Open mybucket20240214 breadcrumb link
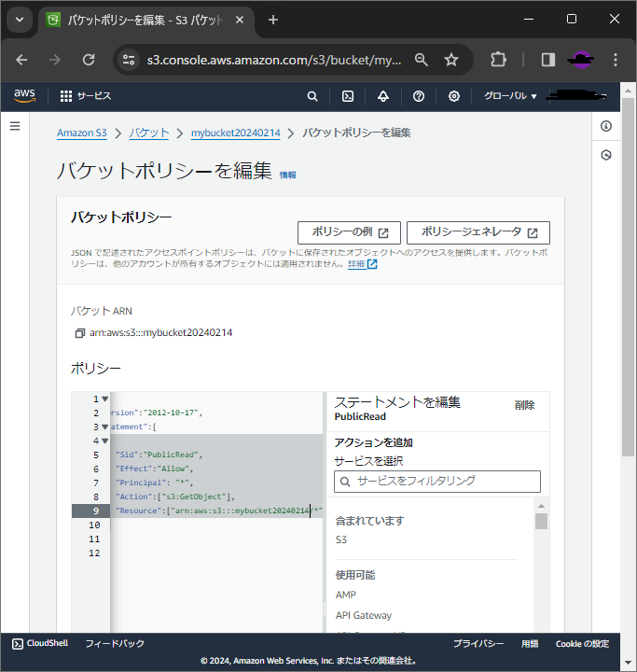 pos(236,133)
